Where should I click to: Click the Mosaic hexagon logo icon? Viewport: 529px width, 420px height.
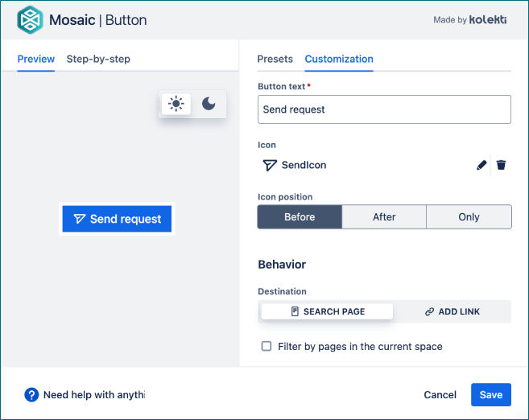coord(30,20)
